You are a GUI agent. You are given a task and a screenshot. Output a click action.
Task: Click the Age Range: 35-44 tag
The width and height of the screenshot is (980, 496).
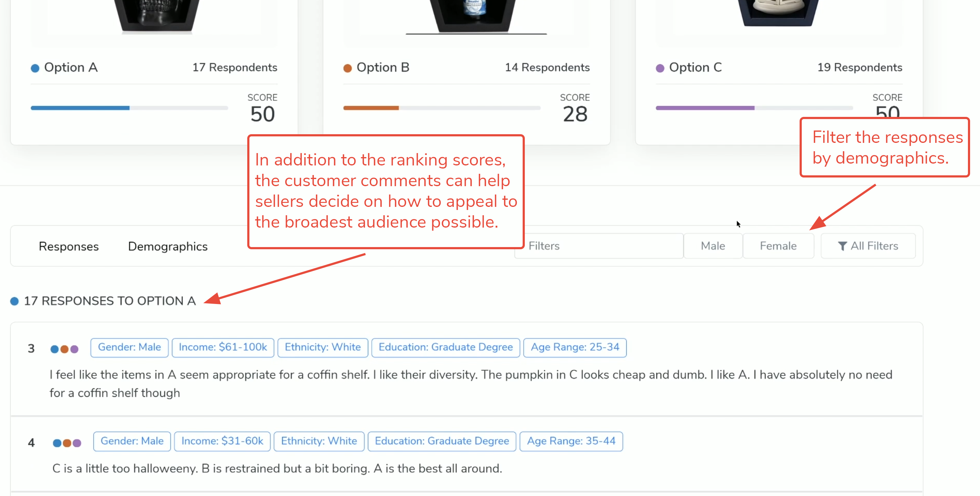(x=571, y=441)
